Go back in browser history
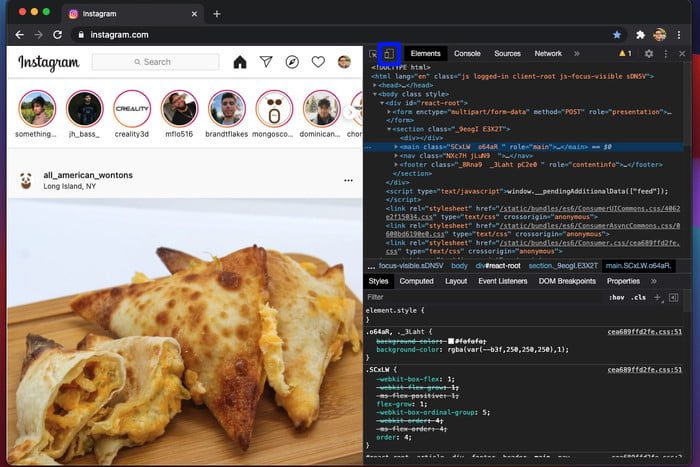The image size is (700, 467). (x=19, y=35)
